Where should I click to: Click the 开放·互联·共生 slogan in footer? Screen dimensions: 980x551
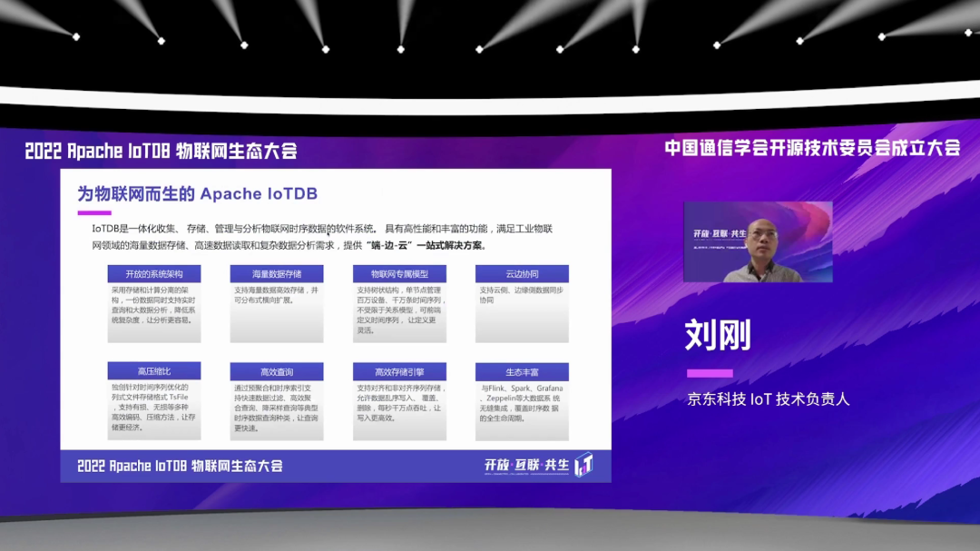pos(527,465)
